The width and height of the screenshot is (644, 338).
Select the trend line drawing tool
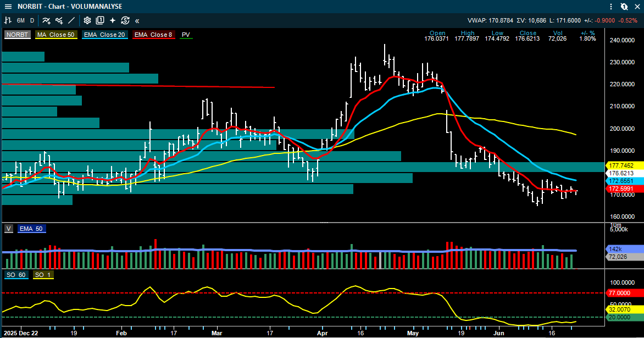(x=71, y=20)
